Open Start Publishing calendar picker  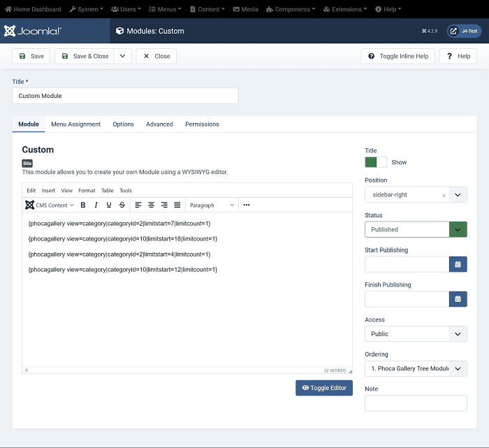458,264
